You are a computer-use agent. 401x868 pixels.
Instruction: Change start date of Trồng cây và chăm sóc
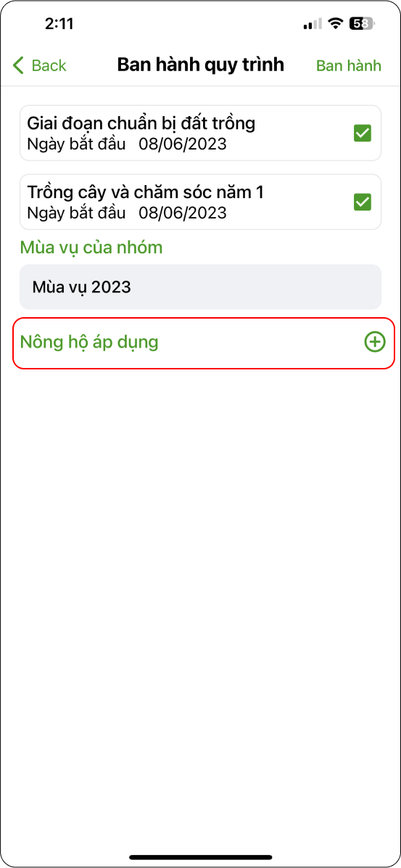183,213
